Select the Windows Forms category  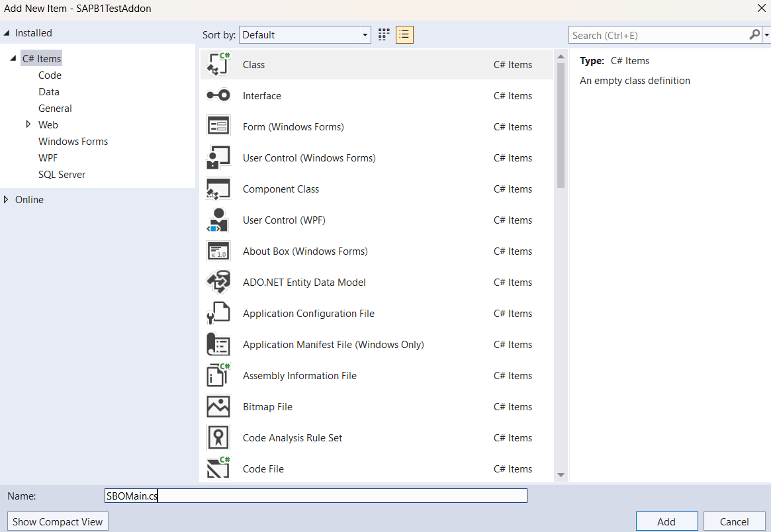[73, 141]
